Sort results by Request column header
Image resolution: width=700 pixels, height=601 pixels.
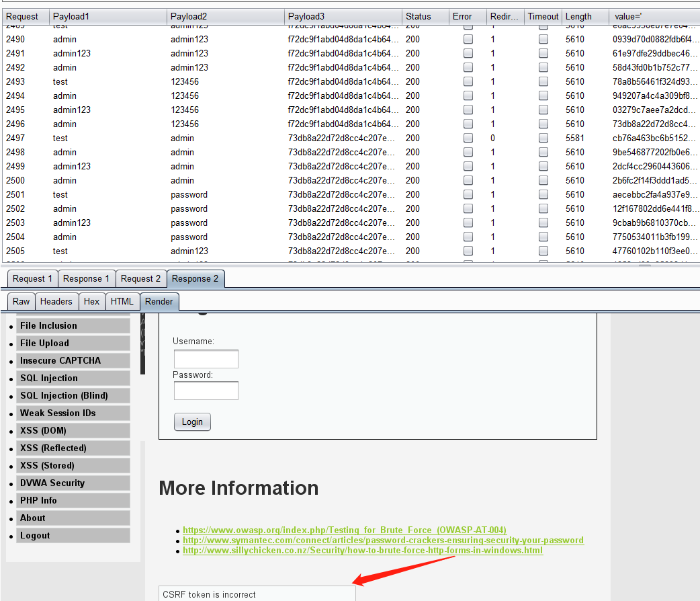coord(26,17)
